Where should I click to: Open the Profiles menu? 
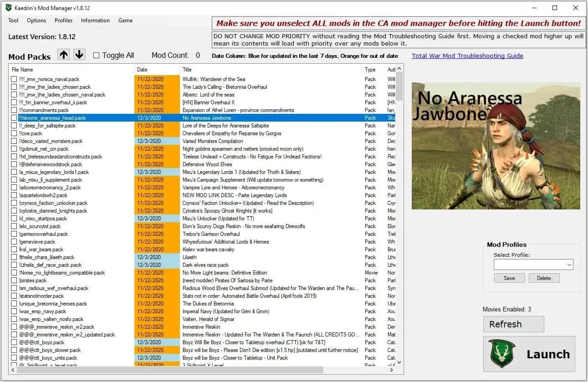63,20
